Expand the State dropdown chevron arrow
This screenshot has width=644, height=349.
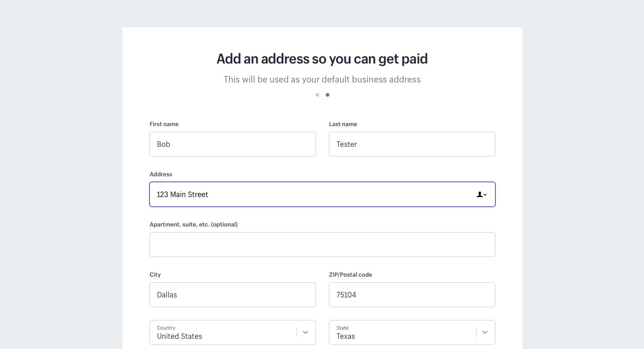485,332
